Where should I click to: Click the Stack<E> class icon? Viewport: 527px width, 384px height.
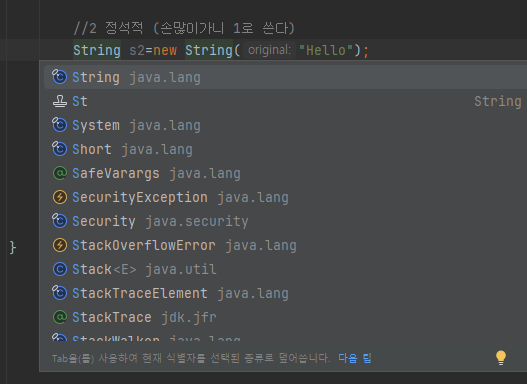tap(60, 269)
